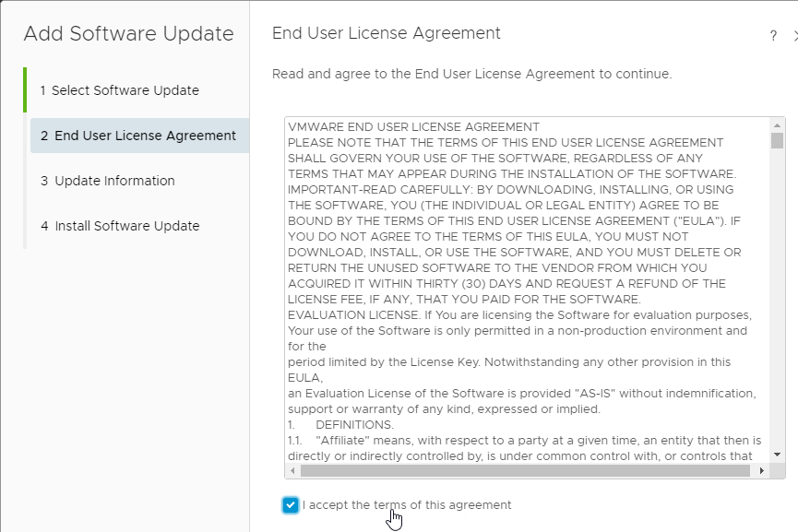Click the 'Add Software Update' wizard title
Image resolution: width=798 pixels, height=532 pixels.
point(129,33)
